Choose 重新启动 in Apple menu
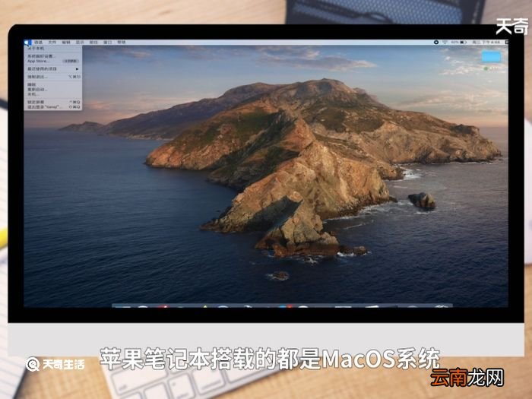Viewport: 532px width, 399px height. (53, 90)
